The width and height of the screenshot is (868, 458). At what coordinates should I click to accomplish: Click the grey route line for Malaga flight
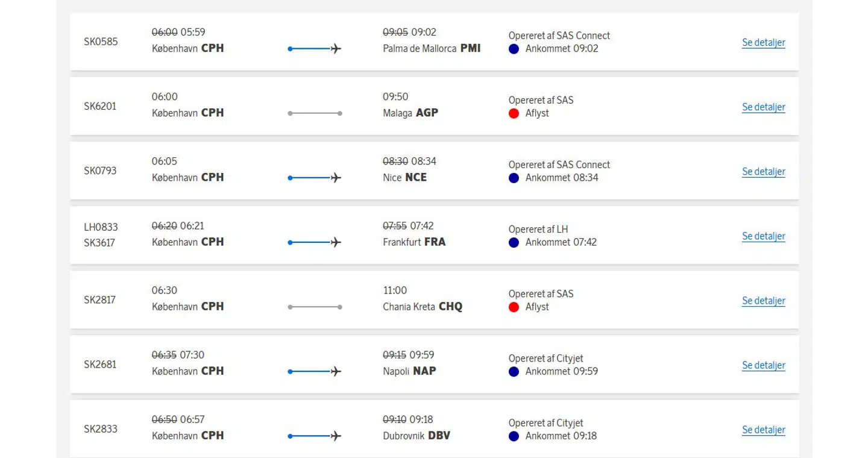(x=315, y=113)
